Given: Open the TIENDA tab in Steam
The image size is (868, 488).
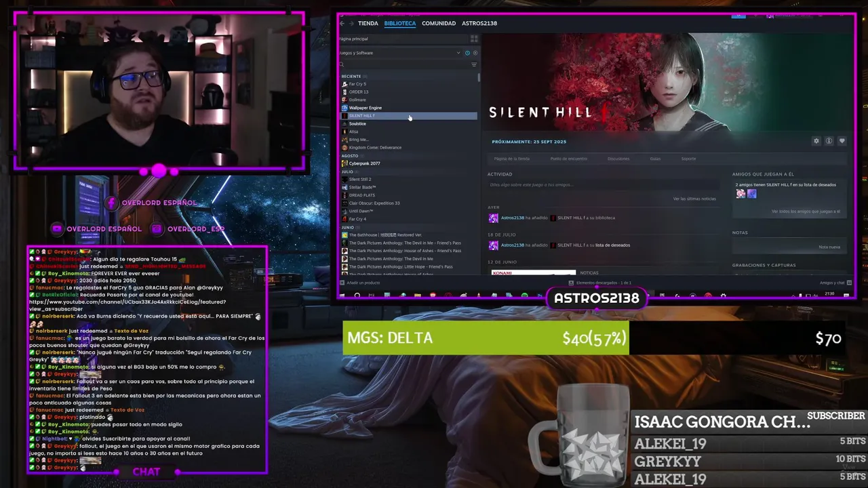Looking at the screenshot, I should 368,23.
